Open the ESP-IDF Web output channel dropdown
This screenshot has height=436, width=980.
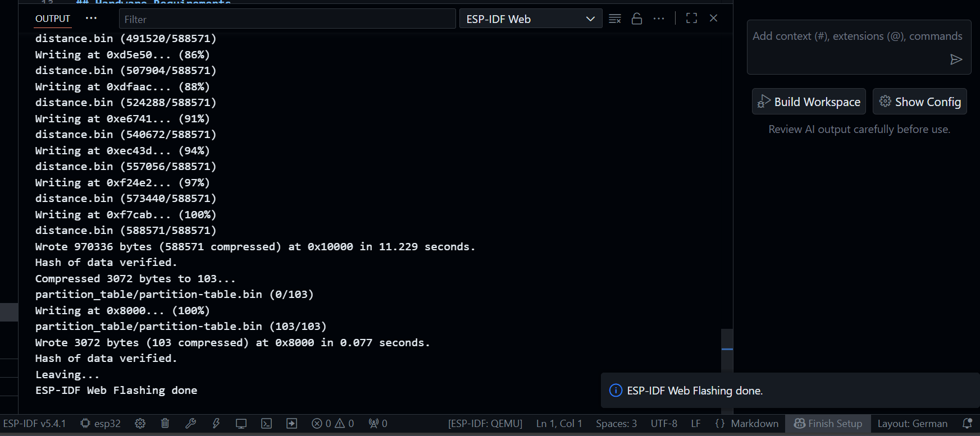[530, 19]
